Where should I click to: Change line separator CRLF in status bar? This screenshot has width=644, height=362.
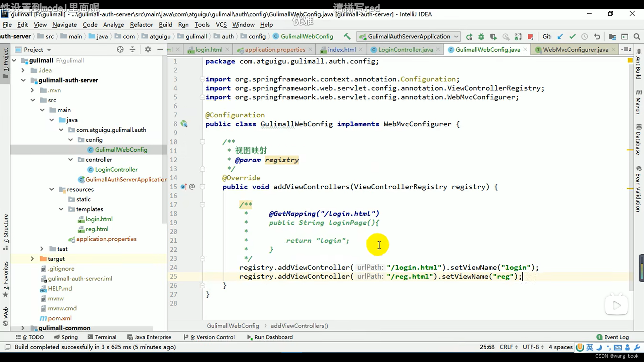(x=508, y=347)
